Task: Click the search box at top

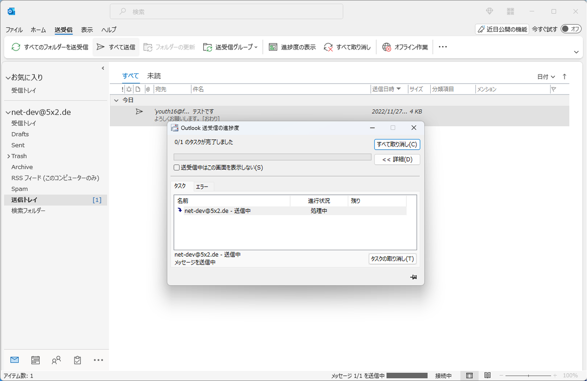Action: [226, 11]
